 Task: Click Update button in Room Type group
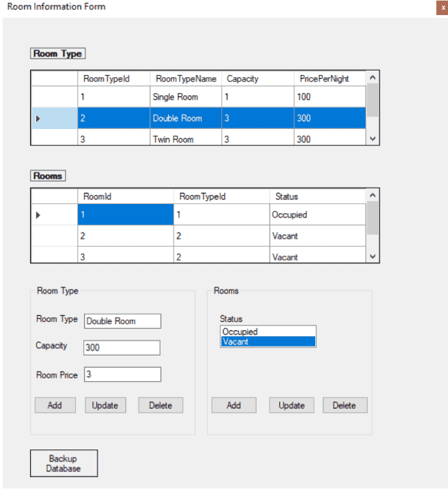coord(105,405)
